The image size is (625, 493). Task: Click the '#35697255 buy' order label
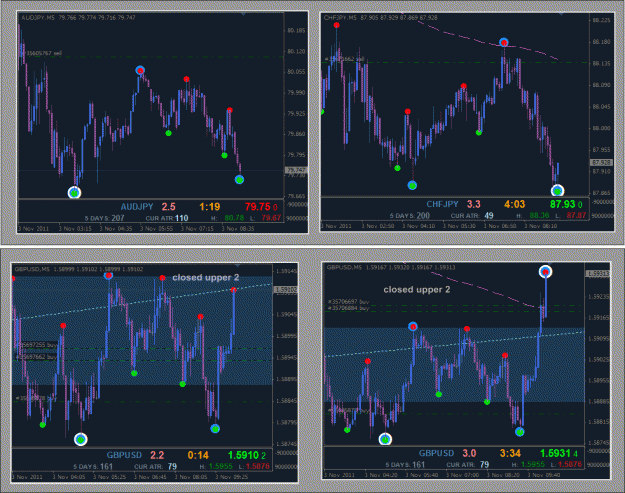pyautogui.click(x=37, y=344)
